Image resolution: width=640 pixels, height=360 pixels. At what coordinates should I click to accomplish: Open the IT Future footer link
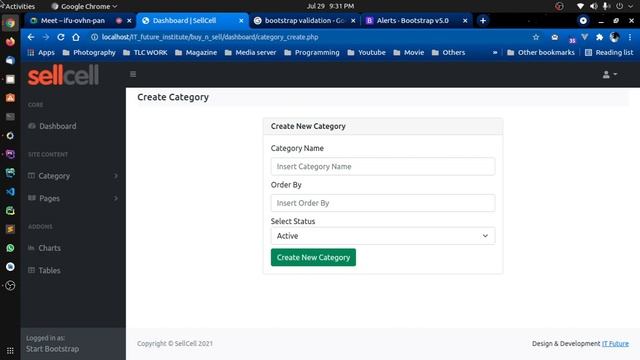pyautogui.click(x=615, y=344)
